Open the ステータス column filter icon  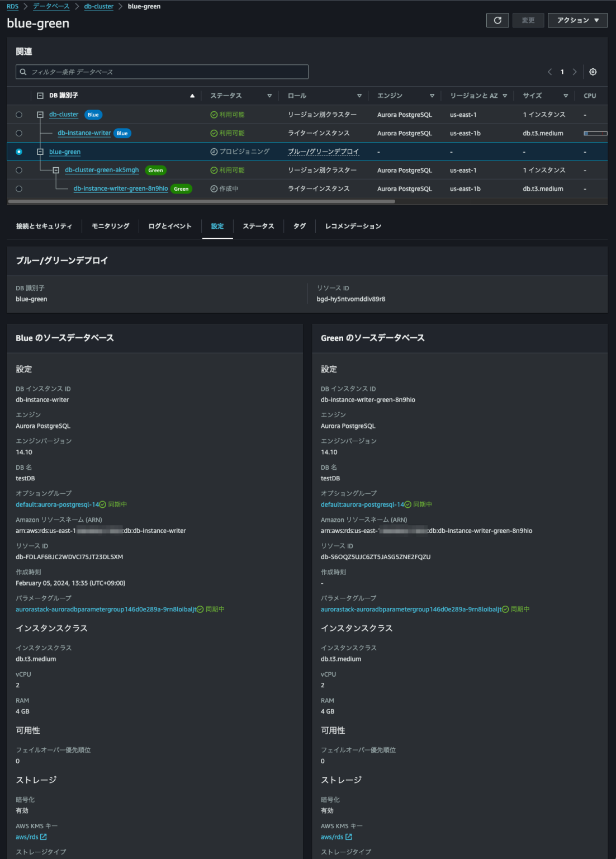point(269,95)
